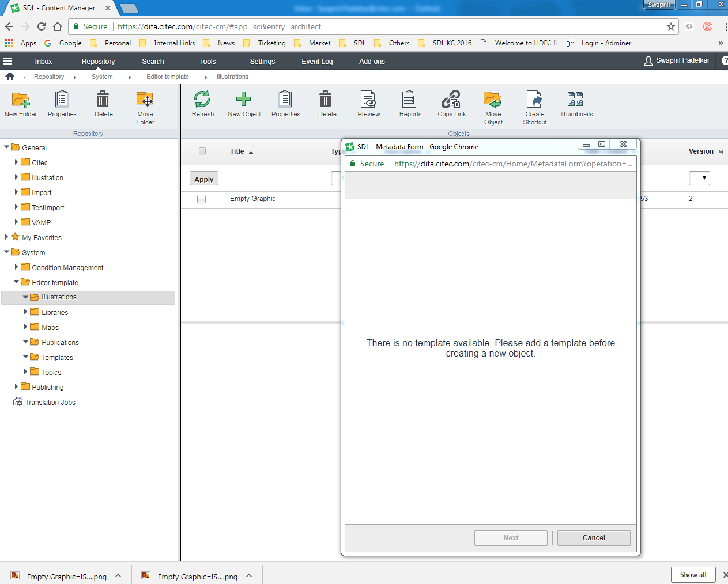The image size is (728, 584).
Task: Click the Refresh icon in Objects toolbar
Action: [202, 100]
